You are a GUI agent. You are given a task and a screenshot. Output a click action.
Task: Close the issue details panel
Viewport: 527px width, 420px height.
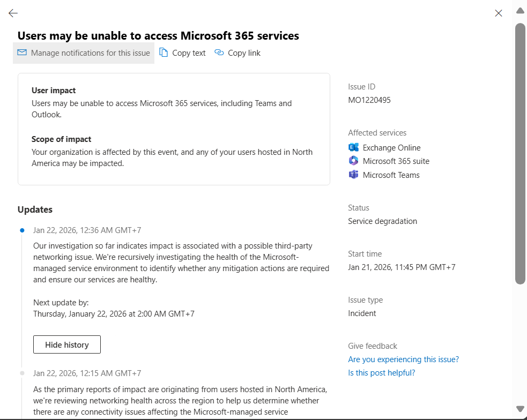point(499,13)
